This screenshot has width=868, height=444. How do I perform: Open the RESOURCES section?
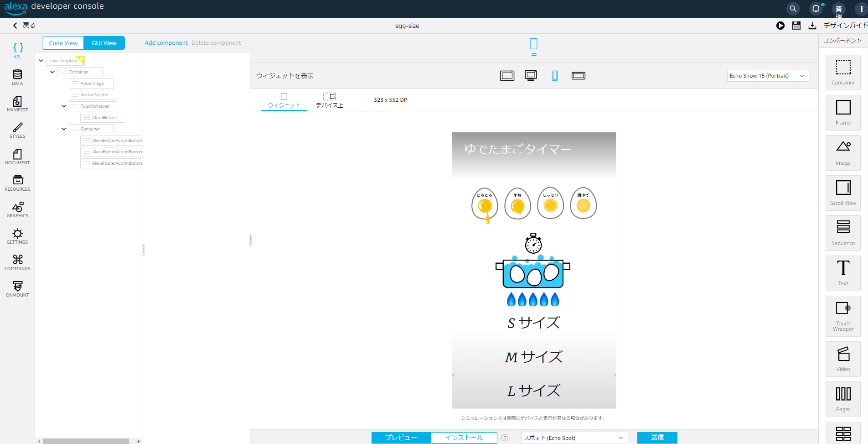tap(17, 183)
